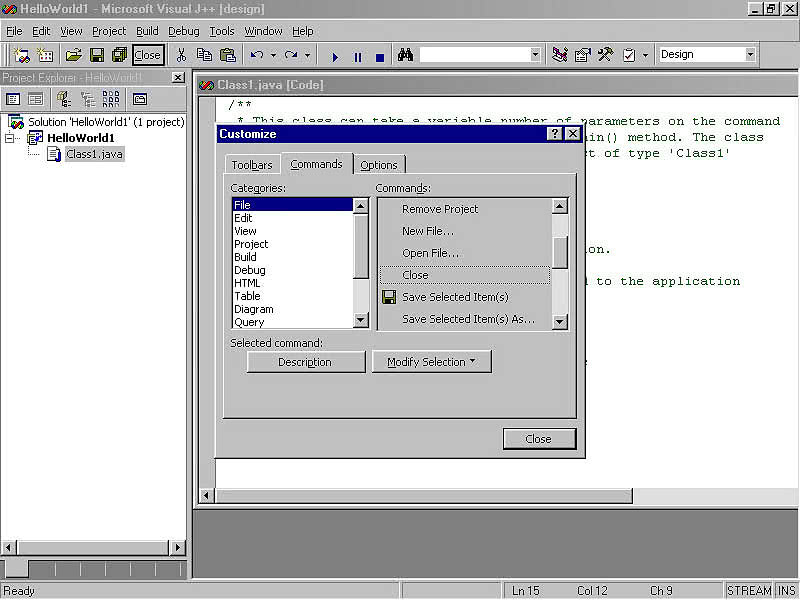Open the Find combo box dropdown arrow
The image size is (800, 600).
pyautogui.click(x=535, y=55)
